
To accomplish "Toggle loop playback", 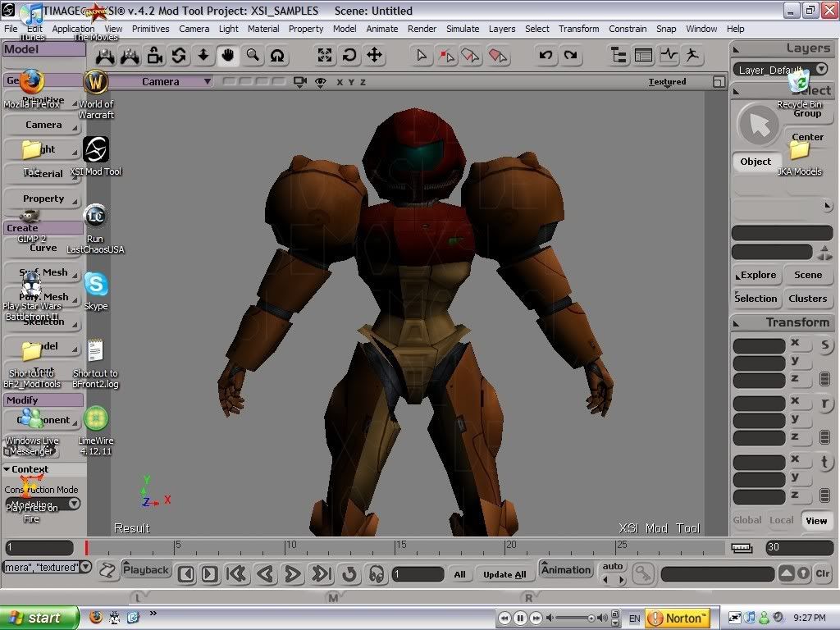I will tap(349, 573).
